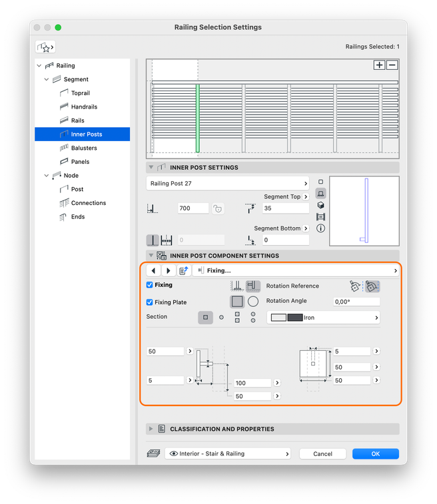This screenshot has height=504, width=437.
Task: Select the offset post alignment icon
Action: pos(167,240)
